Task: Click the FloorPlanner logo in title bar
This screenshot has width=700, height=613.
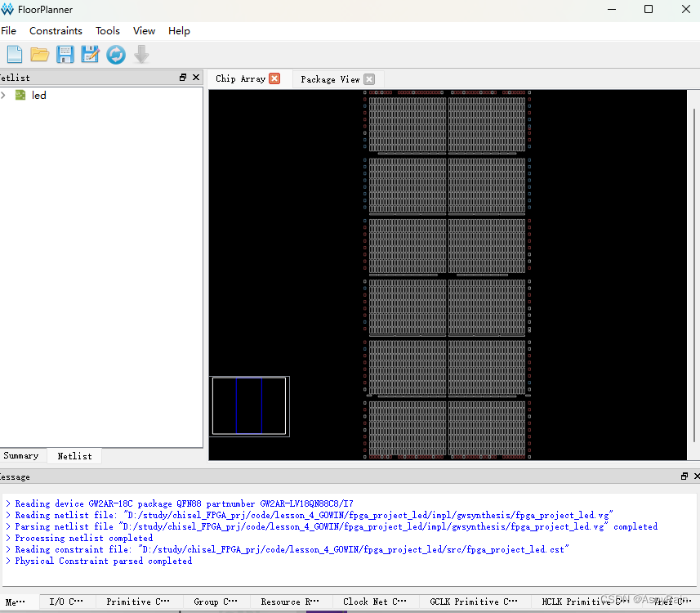Action: (7, 9)
